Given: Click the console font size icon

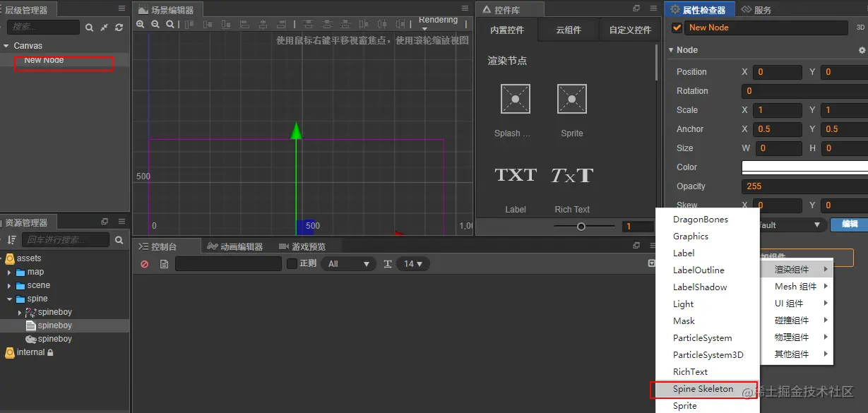Looking at the screenshot, I should [x=388, y=264].
